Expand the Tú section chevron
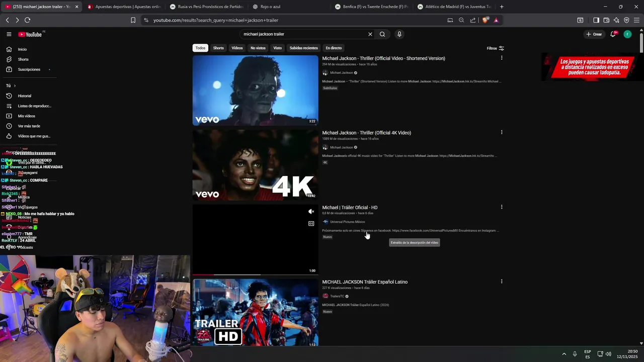Image resolution: width=644 pixels, height=362 pixels. pos(15,86)
